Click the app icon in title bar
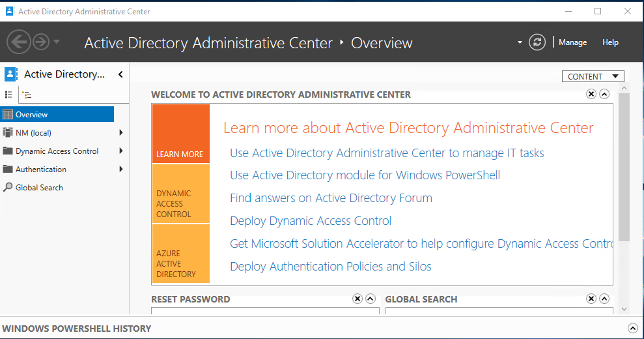Screen dimensions: 644x339 tap(10, 11)
